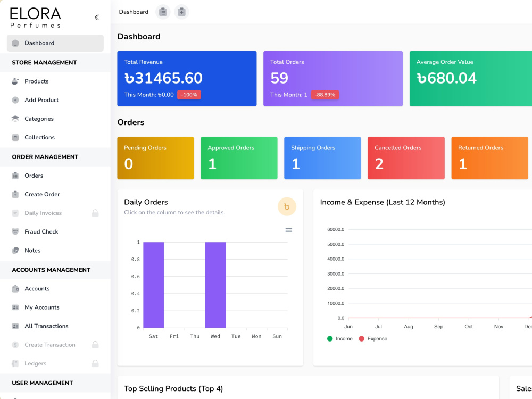
Task: Click the Add Product plus icon
Action: 15,100
